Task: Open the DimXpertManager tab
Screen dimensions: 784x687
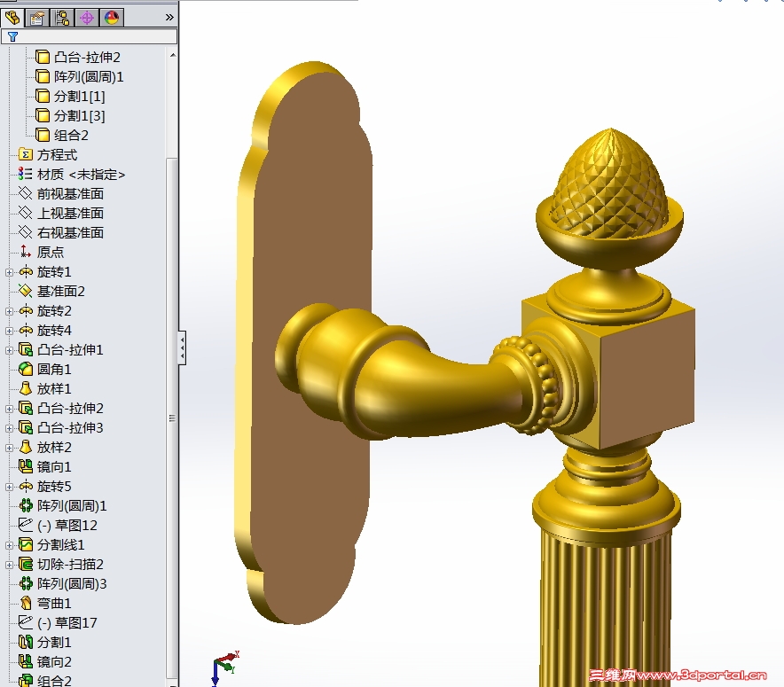Action: click(x=87, y=18)
